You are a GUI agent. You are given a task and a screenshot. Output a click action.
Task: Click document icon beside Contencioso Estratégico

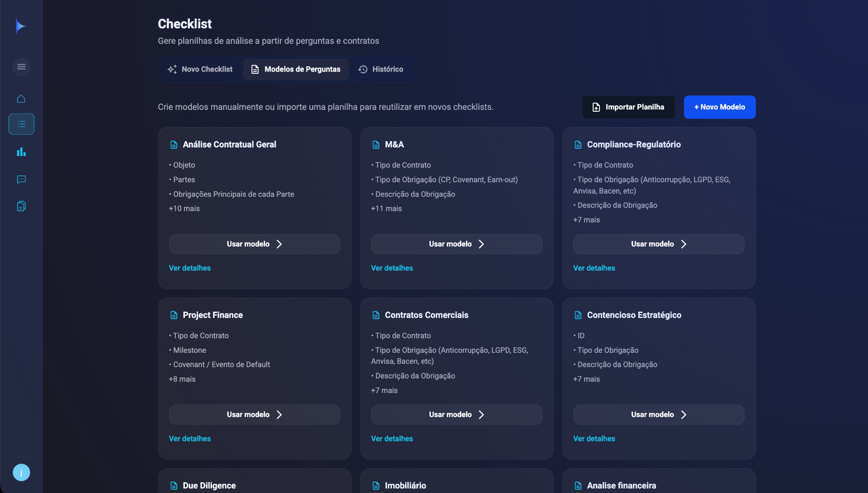point(578,315)
